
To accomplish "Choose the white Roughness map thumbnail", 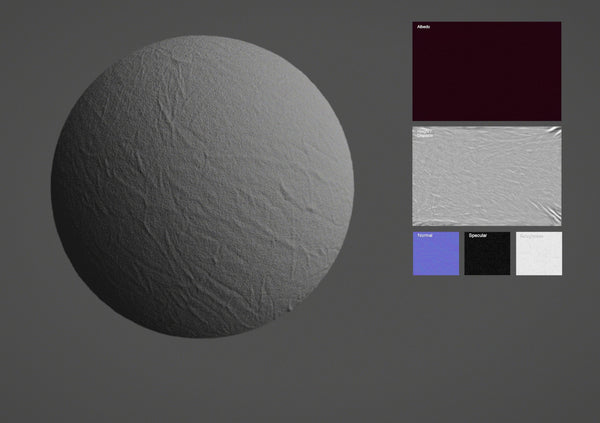I will (x=539, y=254).
